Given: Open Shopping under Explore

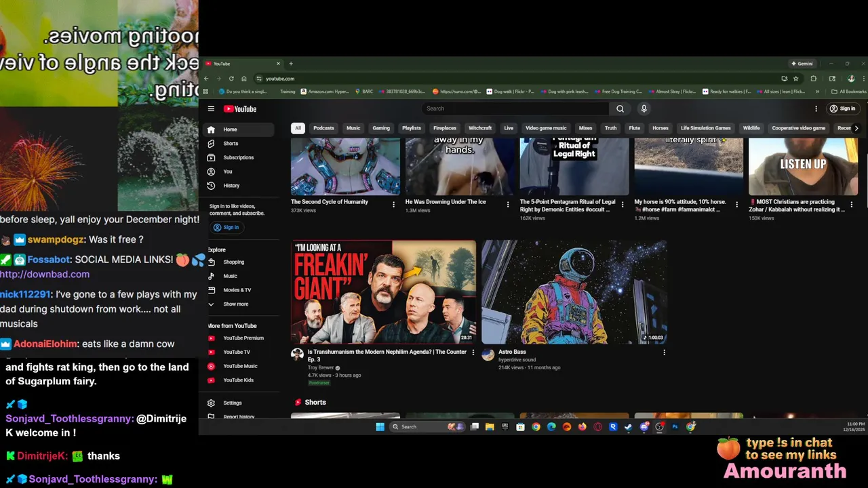Looking at the screenshot, I should point(240,262).
